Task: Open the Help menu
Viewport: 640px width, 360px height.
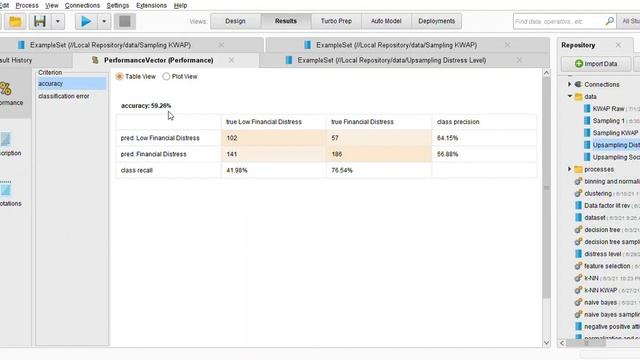Action: pyautogui.click(x=180, y=6)
